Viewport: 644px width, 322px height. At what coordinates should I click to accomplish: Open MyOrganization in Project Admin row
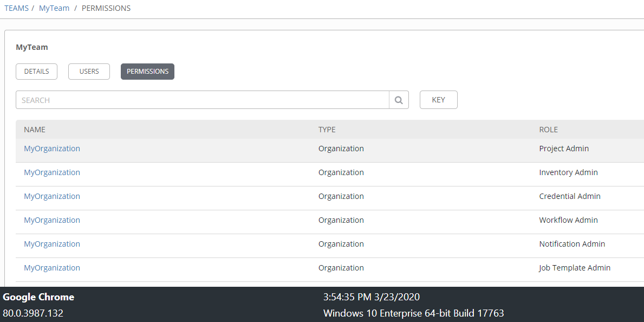52,149
